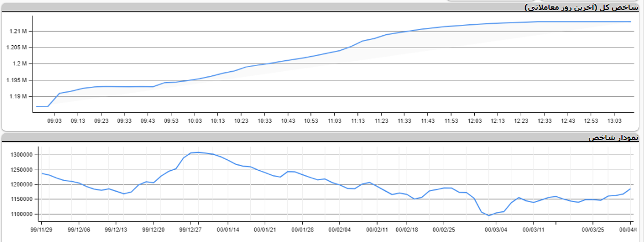Click the 11:03 time label on x-axis
Viewport: 644px width, 242px height.
(335, 120)
